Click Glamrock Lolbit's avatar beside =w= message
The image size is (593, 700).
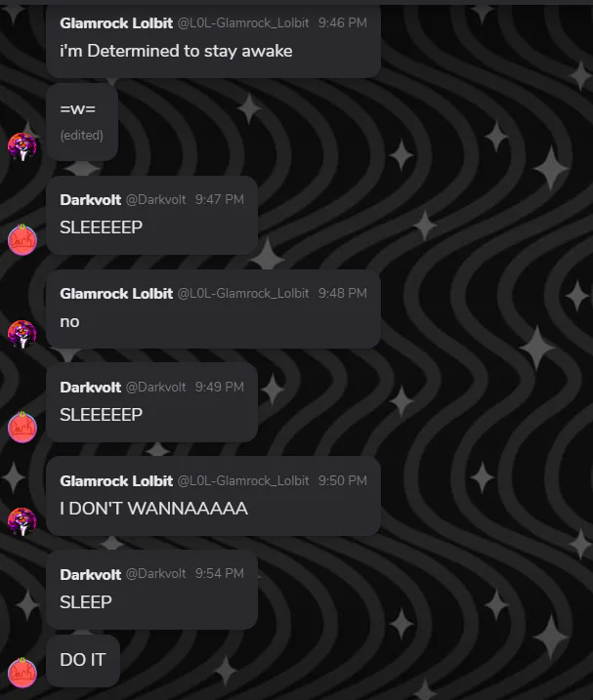click(x=21, y=146)
